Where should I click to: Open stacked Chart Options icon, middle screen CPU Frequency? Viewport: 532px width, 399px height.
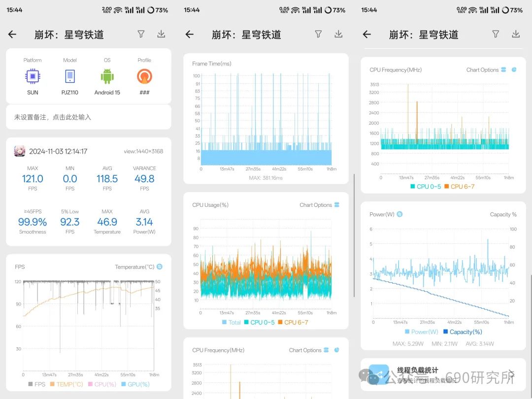coord(326,350)
